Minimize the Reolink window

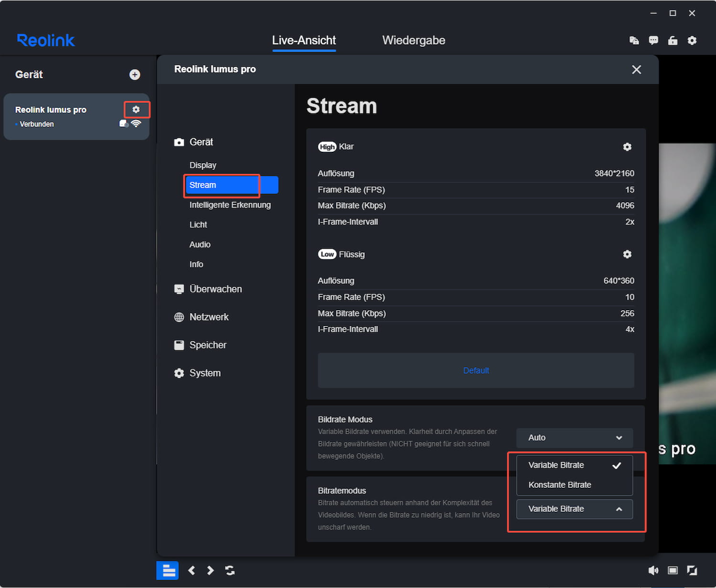point(653,13)
